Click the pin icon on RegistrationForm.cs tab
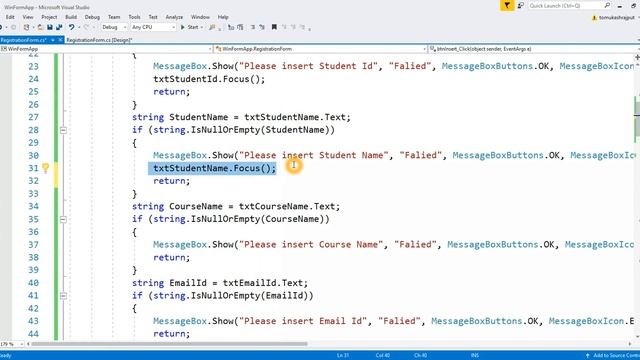 [x=53, y=40]
